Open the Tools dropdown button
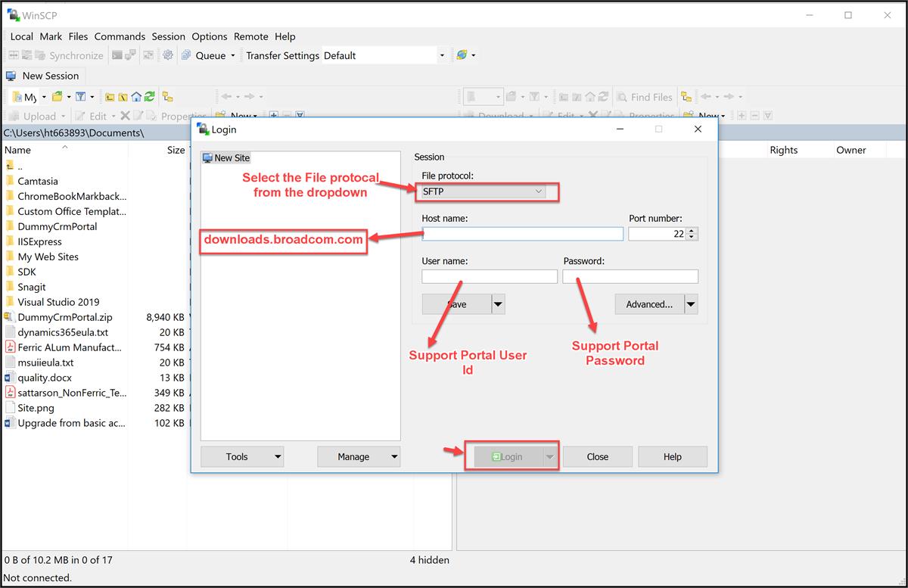The image size is (908, 588). click(242, 456)
